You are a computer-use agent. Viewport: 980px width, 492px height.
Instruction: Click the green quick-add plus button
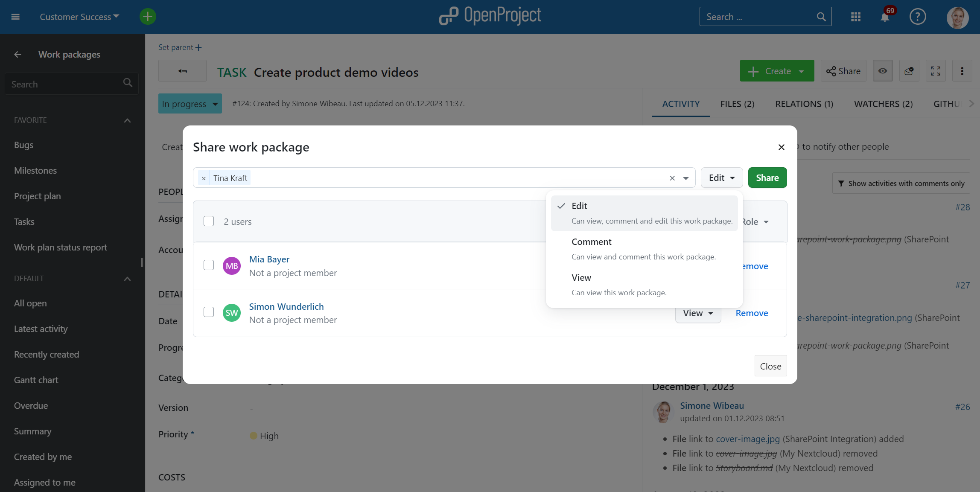tap(147, 16)
